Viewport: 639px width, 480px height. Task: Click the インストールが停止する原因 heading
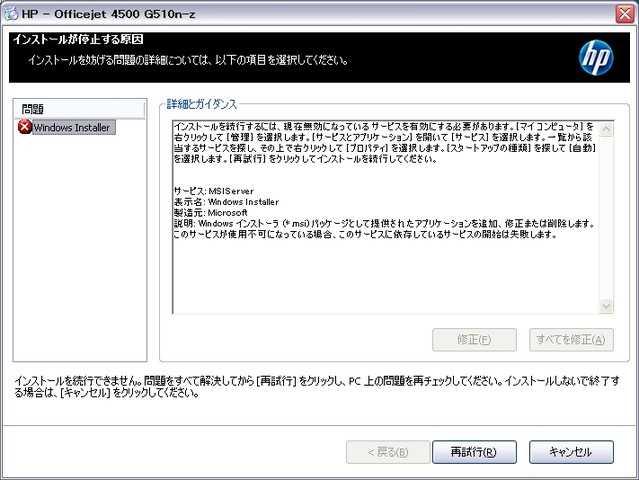78,39
